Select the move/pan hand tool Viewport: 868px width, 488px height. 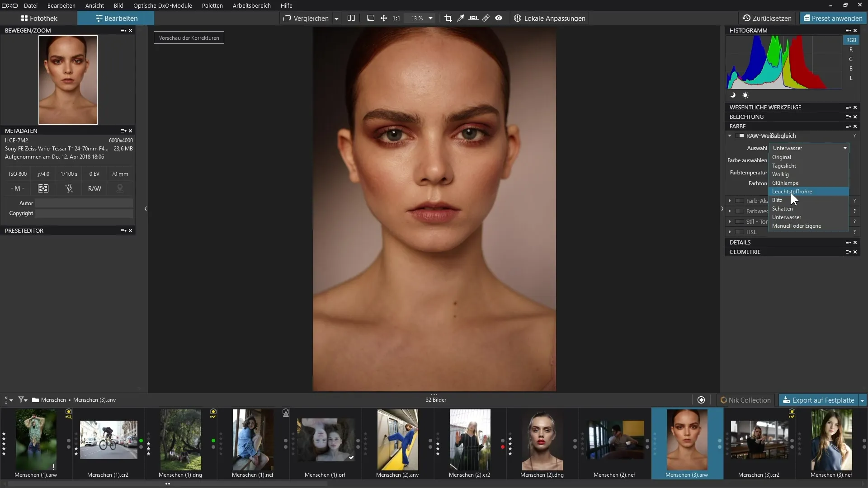(x=383, y=18)
